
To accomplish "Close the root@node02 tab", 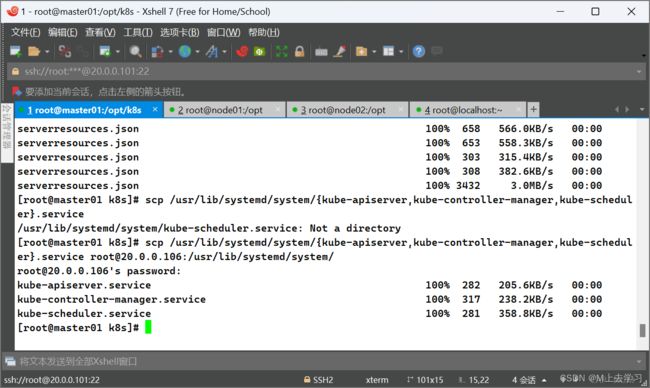I will coord(401,109).
